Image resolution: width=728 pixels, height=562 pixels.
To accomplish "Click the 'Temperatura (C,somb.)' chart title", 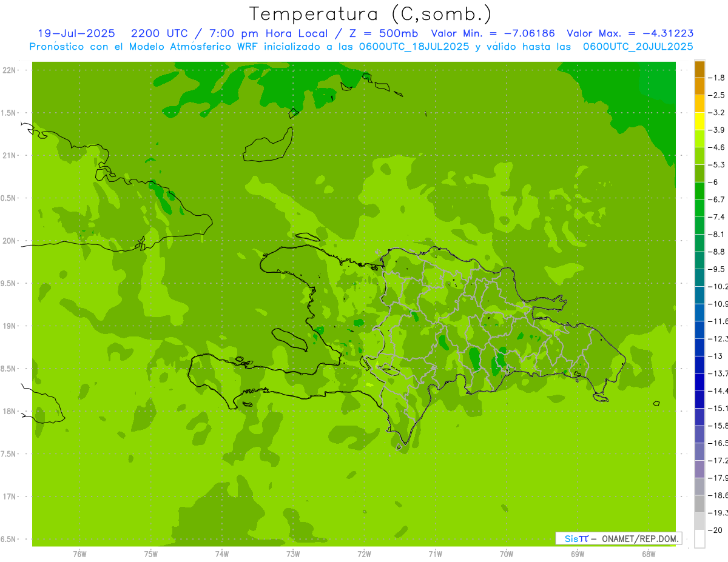I will (370, 14).
